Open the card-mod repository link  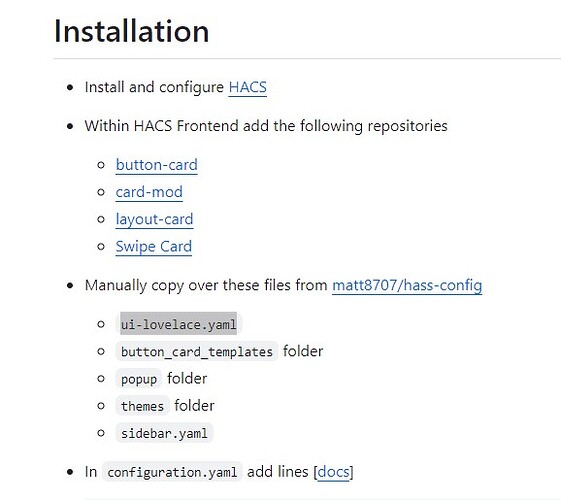tap(149, 192)
